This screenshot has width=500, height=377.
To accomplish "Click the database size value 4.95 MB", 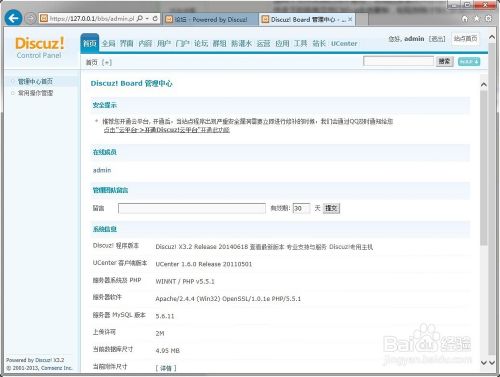I will (x=168, y=351).
